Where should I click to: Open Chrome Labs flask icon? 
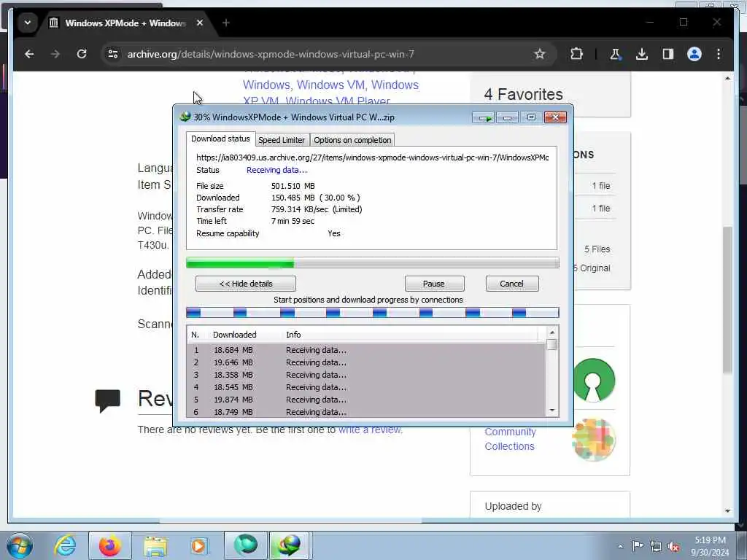pyautogui.click(x=615, y=54)
